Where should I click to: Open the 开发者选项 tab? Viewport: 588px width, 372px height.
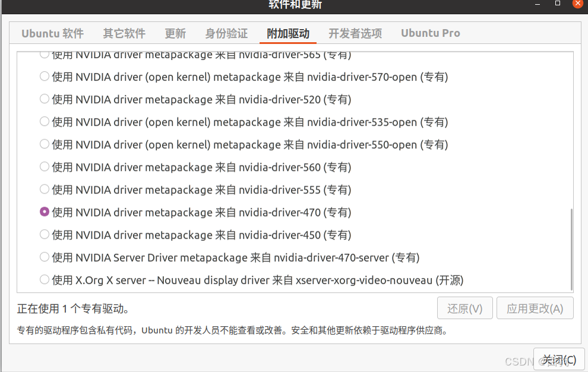tap(355, 33)
